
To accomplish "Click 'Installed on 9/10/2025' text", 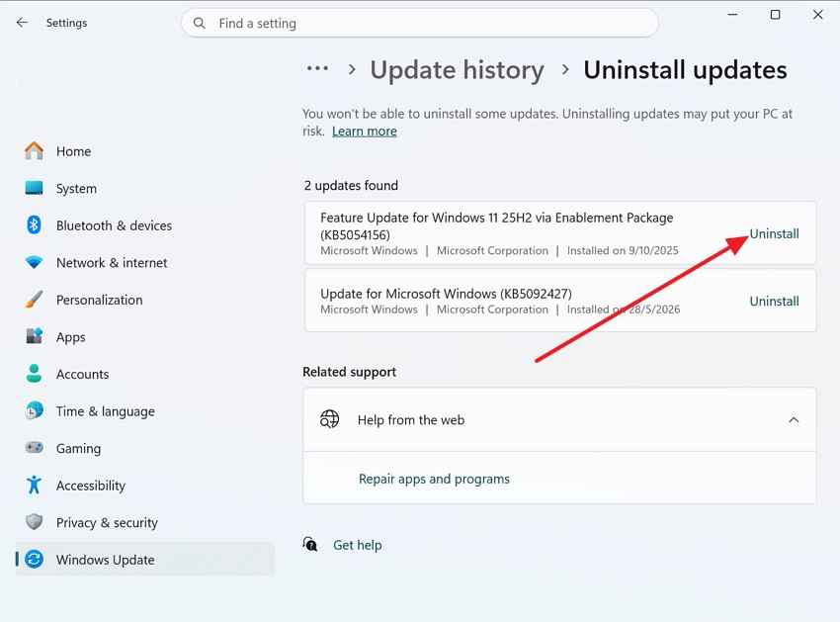I will point(623,250).
